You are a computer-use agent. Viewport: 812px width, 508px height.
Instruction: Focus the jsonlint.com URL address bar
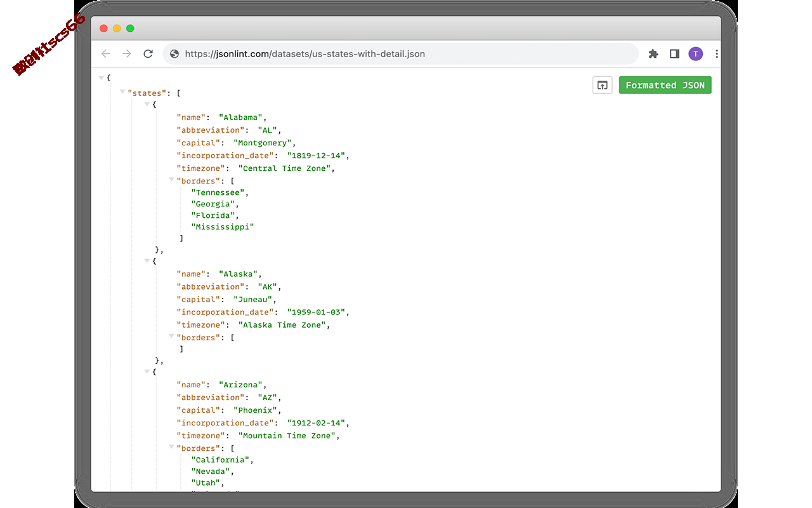[400, 54]
